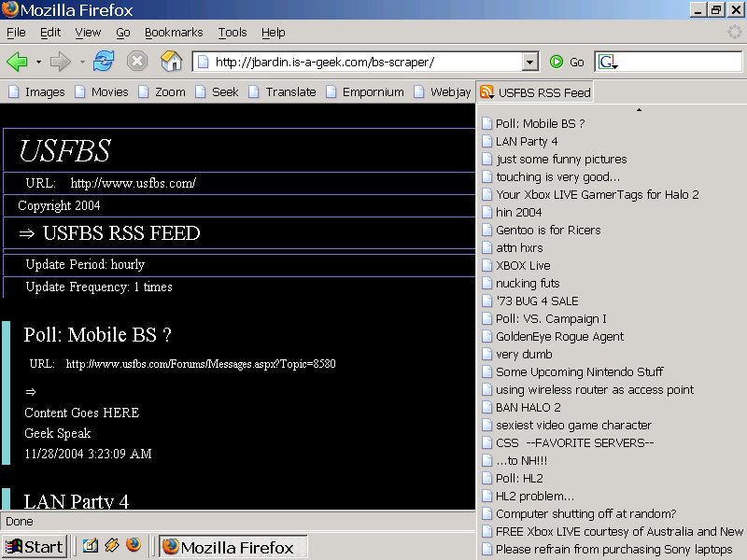Select 'FREE Xbox LIVE courtesy of Australia' item
The width and height of the screenshot is (747, 560).
[x=613, y=531]
